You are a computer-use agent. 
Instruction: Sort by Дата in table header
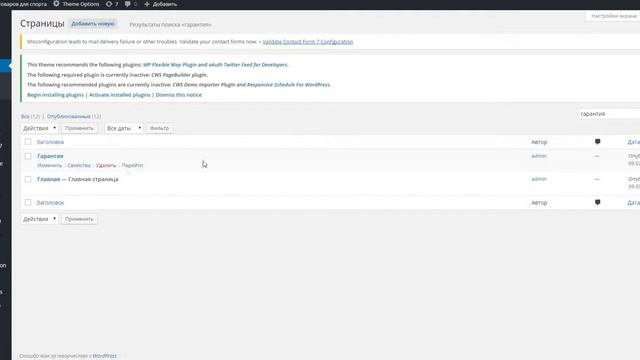(x=633, y=142)
